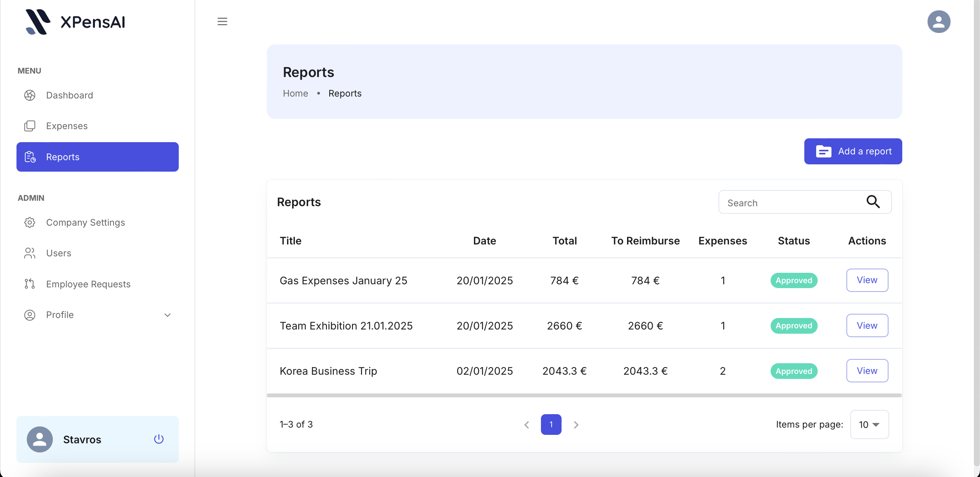980x477 pixels.
Task: Click the Home breadcrumb link
Action: [295, 93]
